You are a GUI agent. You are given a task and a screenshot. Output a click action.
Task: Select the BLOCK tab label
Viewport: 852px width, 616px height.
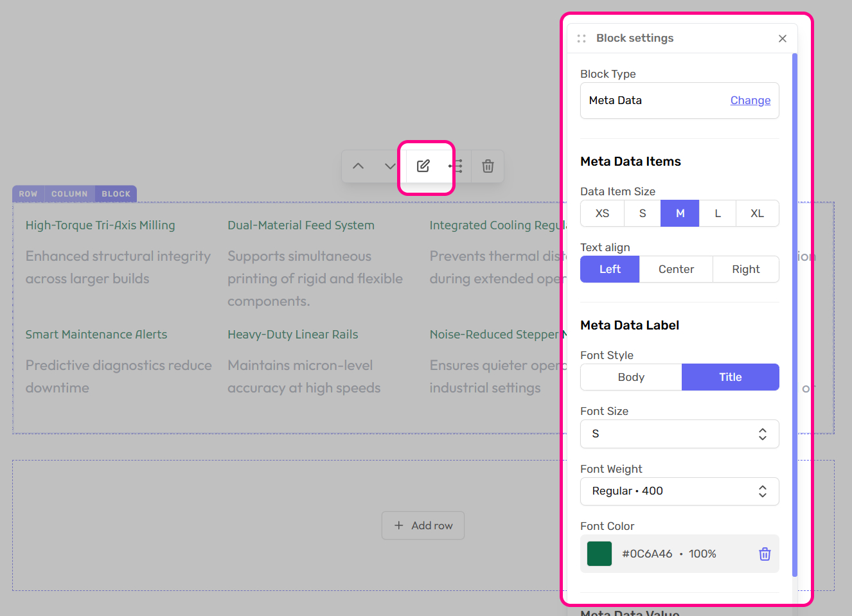click(x=116, y=193)
